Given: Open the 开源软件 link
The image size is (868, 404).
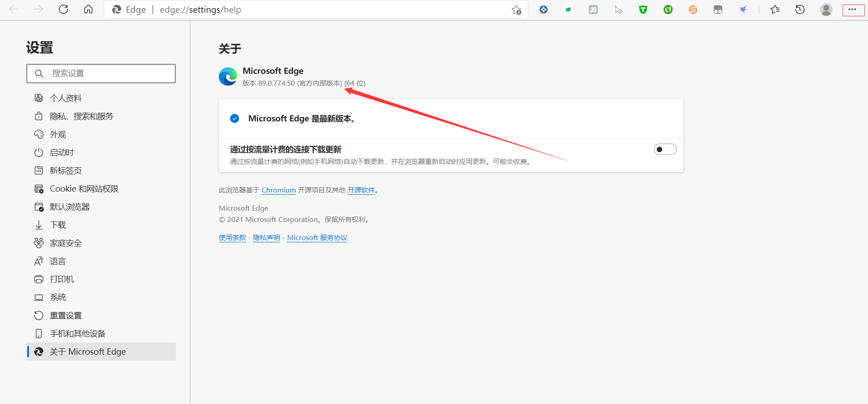Looking at the screenshot, I should pyautogui.click(x=361, y=190).
